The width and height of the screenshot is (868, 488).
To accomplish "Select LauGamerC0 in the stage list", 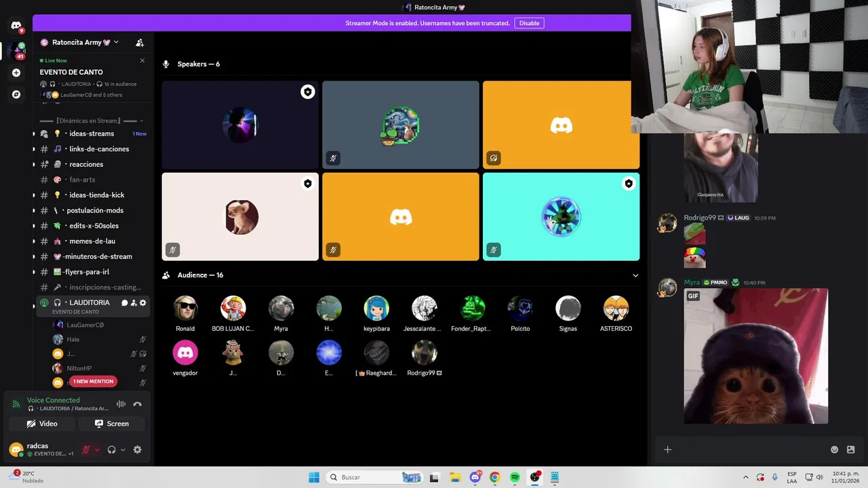I will click(x=99, y=325).
